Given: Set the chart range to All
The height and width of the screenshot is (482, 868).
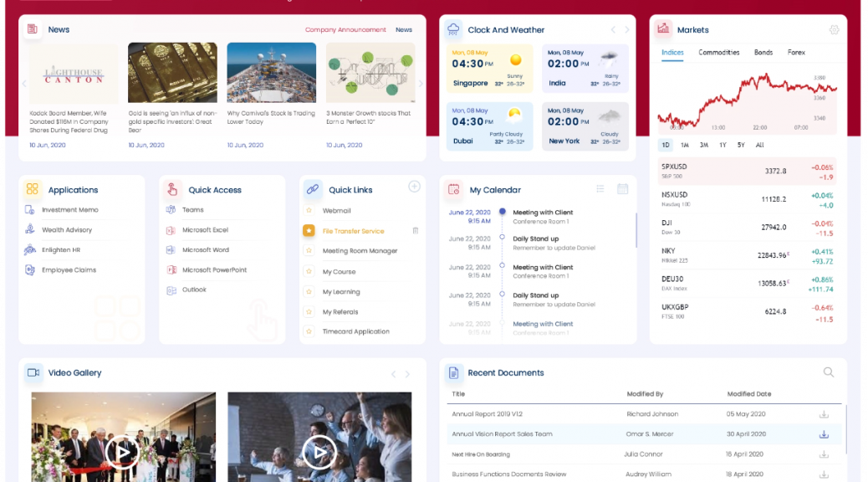Looking at the screenshot, I should point(759,145).
